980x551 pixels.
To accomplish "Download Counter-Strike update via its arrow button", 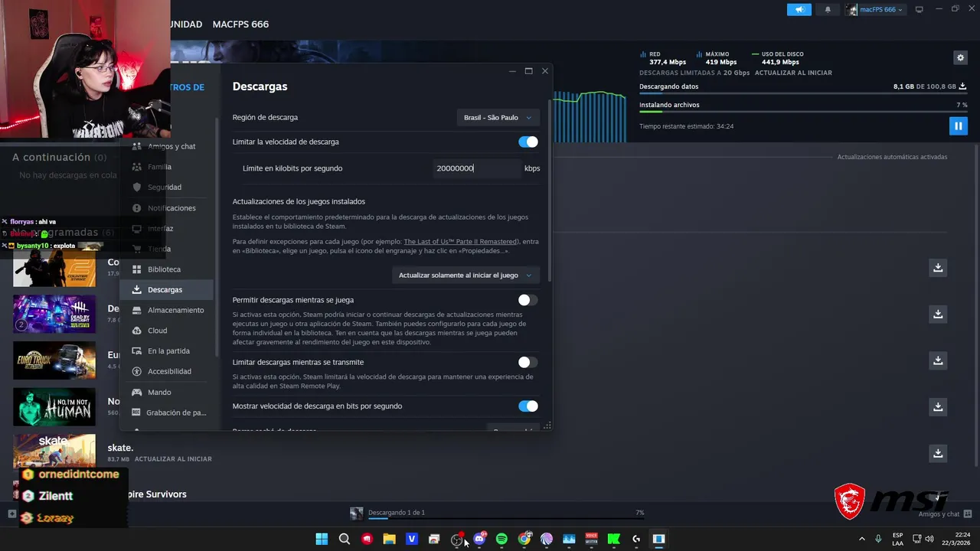I will coord(938,268).
